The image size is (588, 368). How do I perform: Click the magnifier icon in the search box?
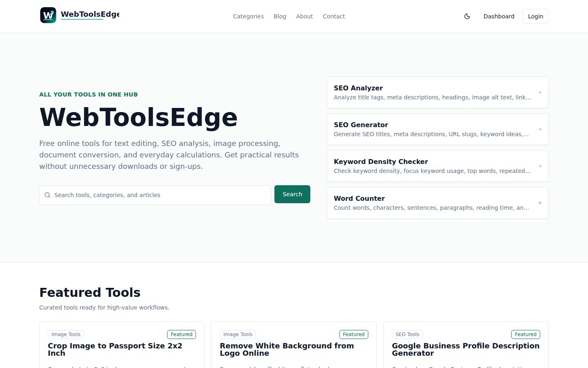click(47, 195)
